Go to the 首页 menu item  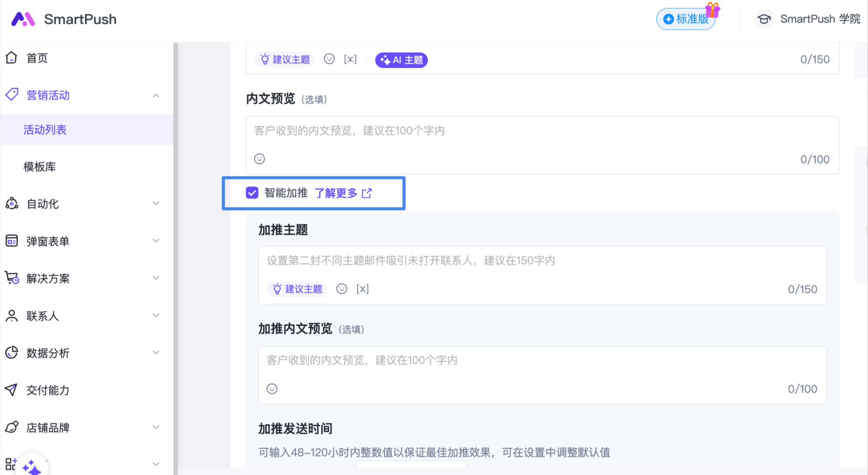tap(37, 58)
